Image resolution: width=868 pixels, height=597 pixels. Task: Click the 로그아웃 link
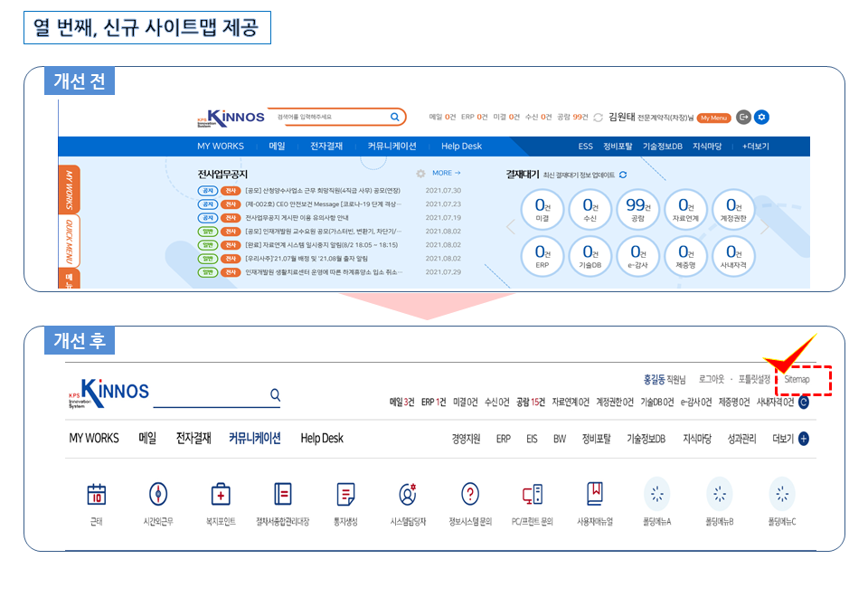click(x=712, y=379)
